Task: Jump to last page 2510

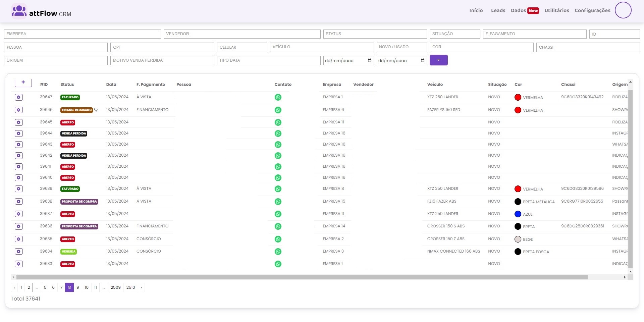Action: point(130,287)
